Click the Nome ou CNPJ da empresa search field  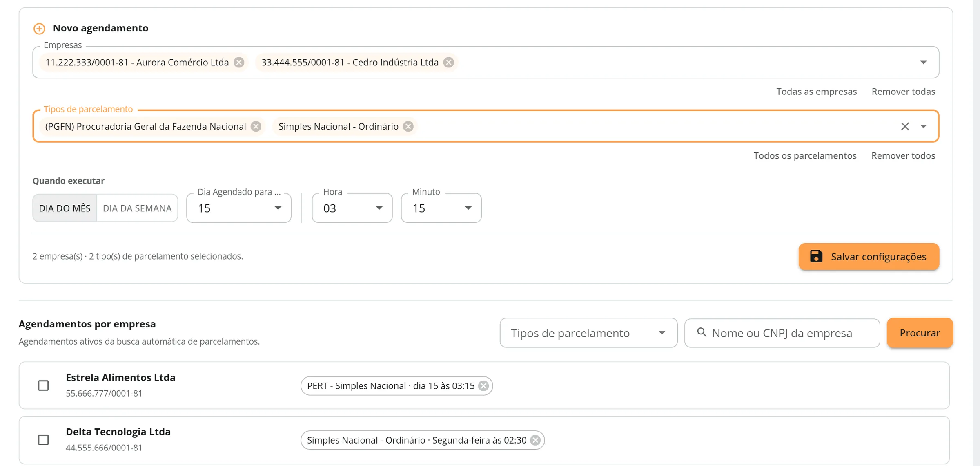click(x=782, y=333)
